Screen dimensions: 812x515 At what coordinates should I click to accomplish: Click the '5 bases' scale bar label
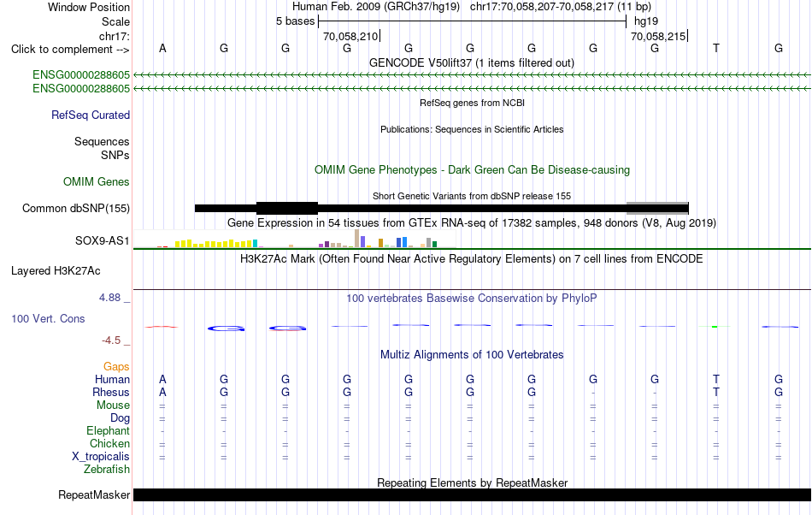pos(295,21)
